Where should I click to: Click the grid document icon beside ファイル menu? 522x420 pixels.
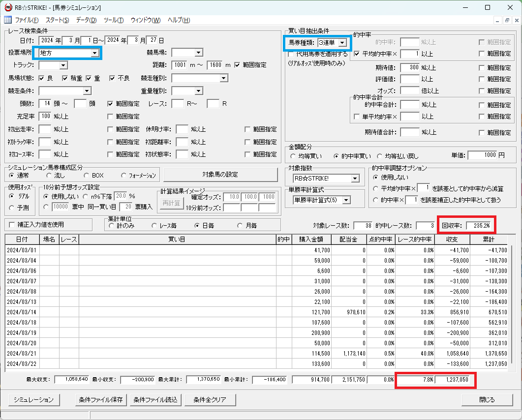[8, 20]
